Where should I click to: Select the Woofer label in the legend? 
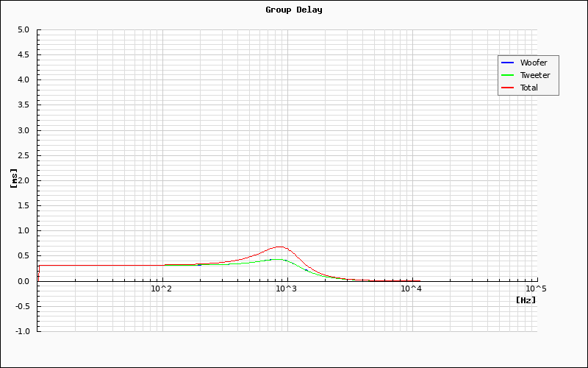(x=534, y=63)
